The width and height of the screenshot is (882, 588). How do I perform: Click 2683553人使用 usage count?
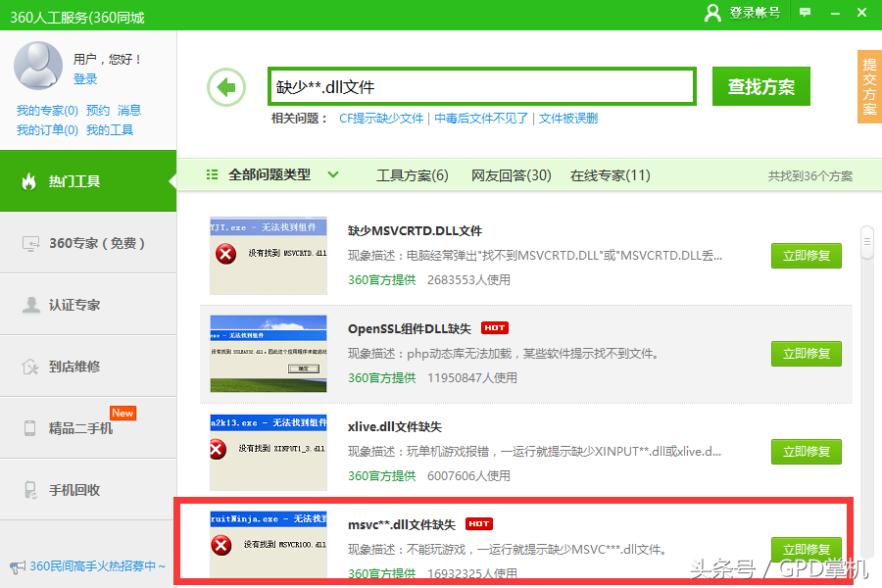click(x=468, y=279)
